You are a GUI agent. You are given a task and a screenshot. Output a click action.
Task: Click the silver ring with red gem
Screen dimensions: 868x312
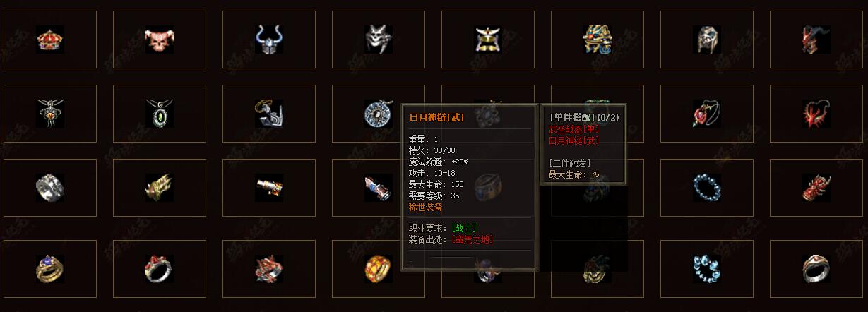(160, 268)
